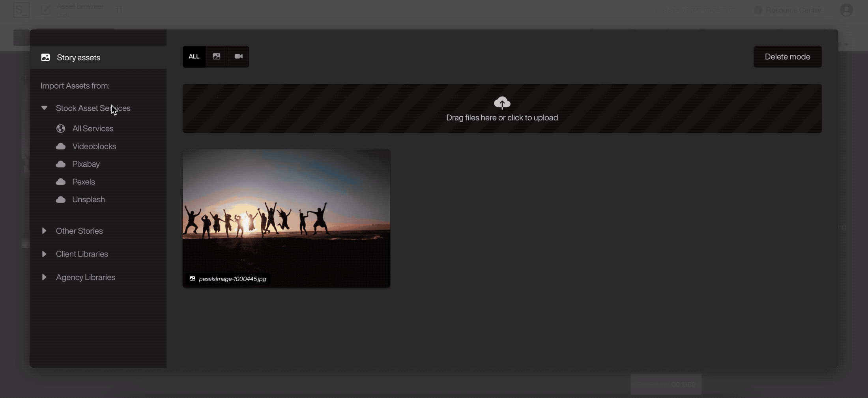Enable Delete mode
The image size is (868, 398).
(x=787, y=57)
